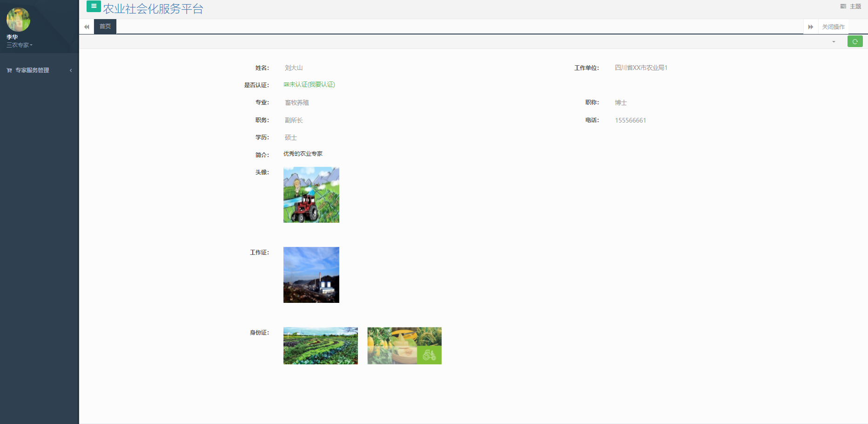Open the small caret dropdown beside the refresh button
Viewport: 868px width, 424px height.
(x=834, y=42)
